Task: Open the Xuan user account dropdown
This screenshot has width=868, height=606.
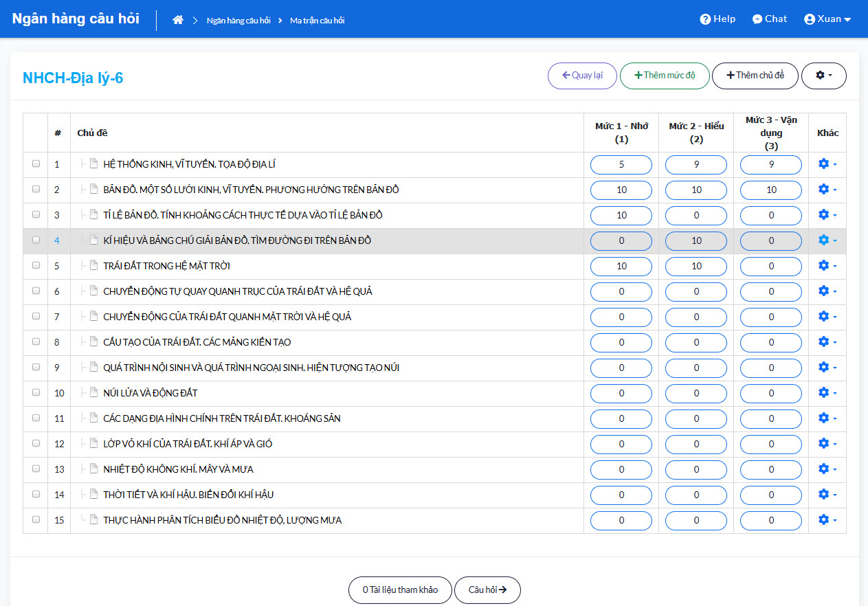Action: (827, 19)
